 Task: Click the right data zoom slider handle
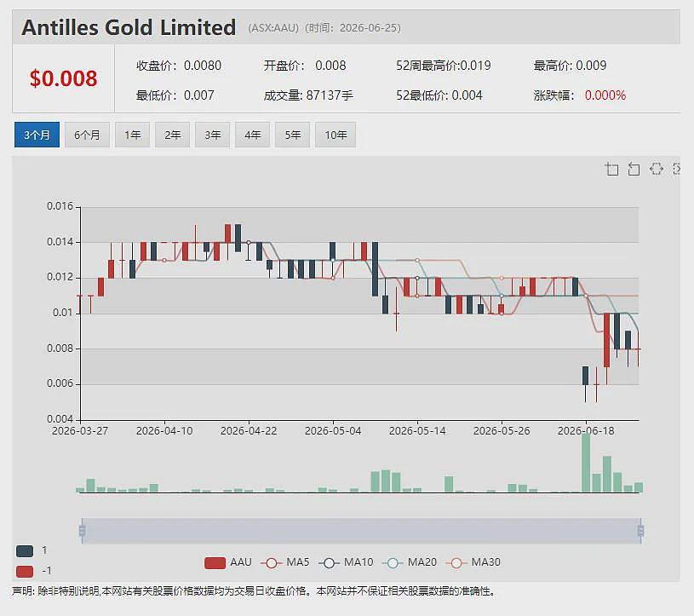pos(641,531)
